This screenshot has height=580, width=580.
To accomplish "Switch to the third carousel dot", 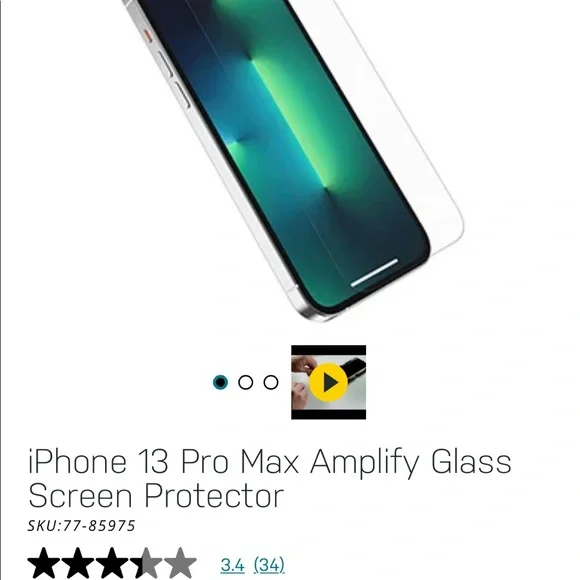I will (271, 382).
